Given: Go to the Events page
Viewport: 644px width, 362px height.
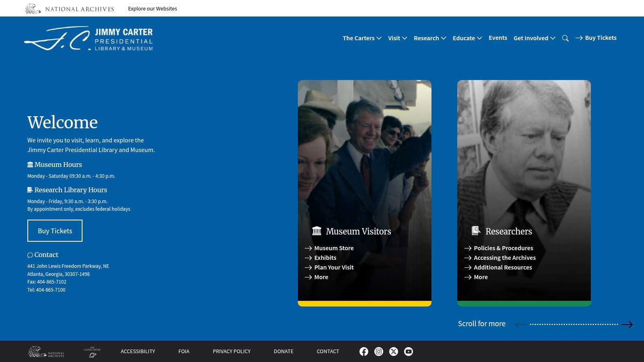Looking at the screenshot, I should 498,38.
